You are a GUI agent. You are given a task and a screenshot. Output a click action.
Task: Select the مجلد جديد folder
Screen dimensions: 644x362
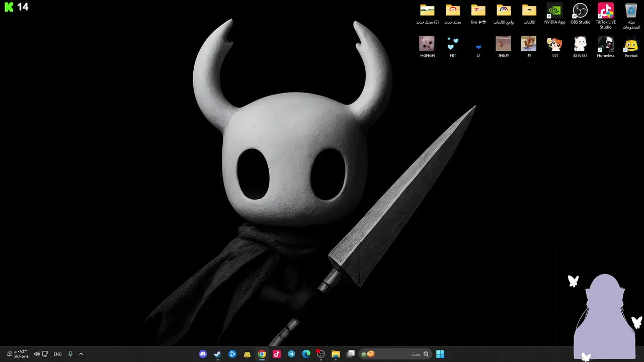(453, 14)
